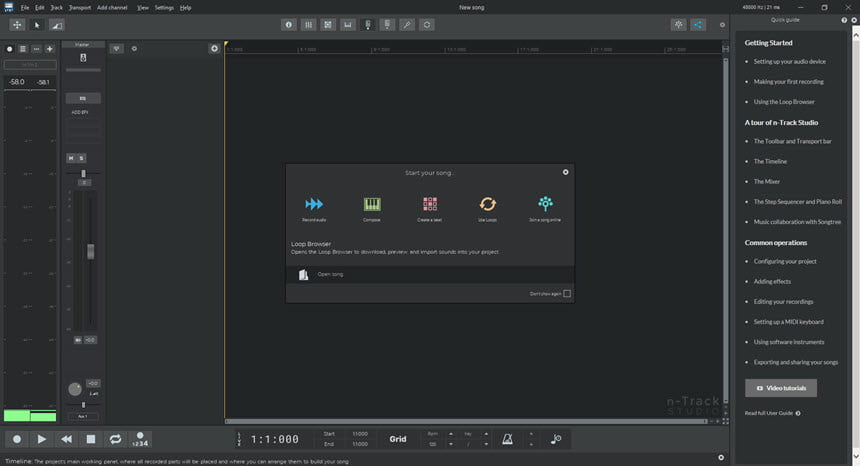The image size is (860, 466).
Task: Click the Master volume fader handle
Action: coord(90,252)
